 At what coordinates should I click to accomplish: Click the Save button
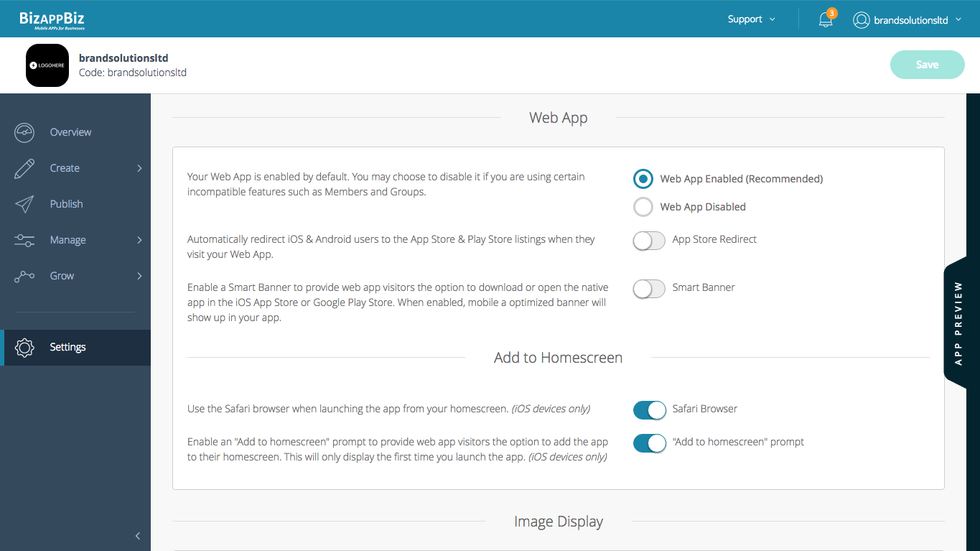927,65
